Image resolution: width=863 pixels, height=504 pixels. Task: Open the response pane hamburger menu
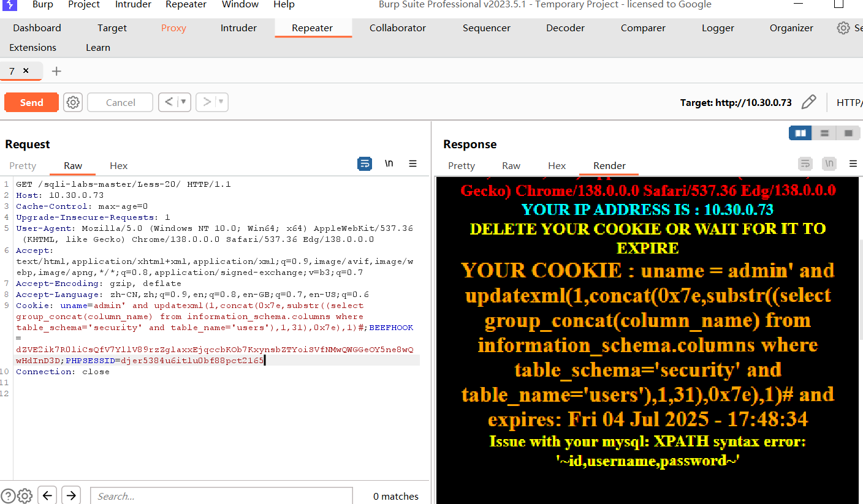coord(853,164)
